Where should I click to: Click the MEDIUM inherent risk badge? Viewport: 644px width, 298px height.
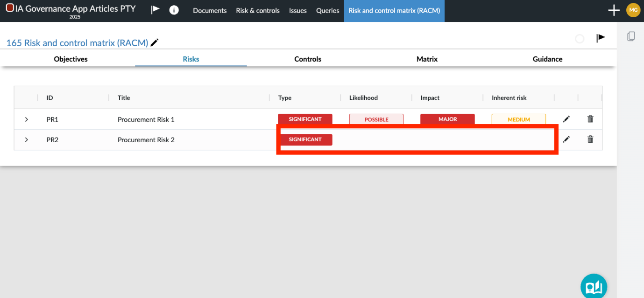pos(519,119)
